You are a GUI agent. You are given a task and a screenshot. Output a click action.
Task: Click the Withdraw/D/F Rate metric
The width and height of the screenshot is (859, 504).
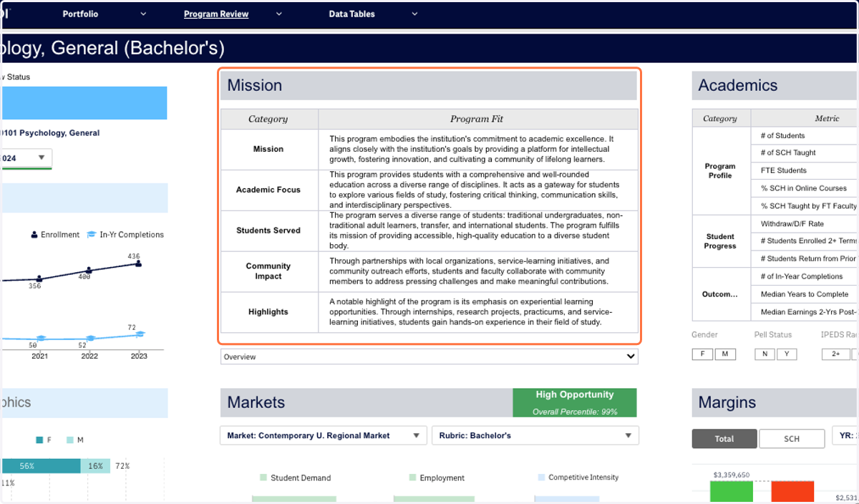(x=792, y=224)
